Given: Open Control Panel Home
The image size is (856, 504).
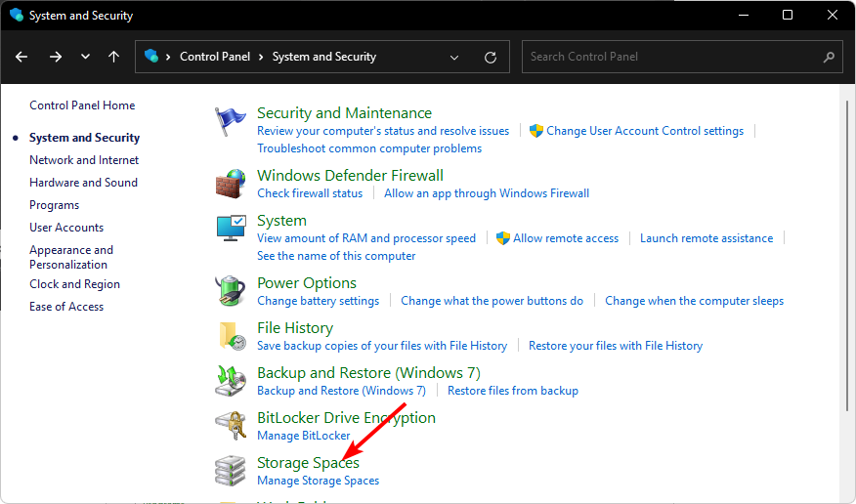Looking at the screenshot, I should [x=82, y=105].
